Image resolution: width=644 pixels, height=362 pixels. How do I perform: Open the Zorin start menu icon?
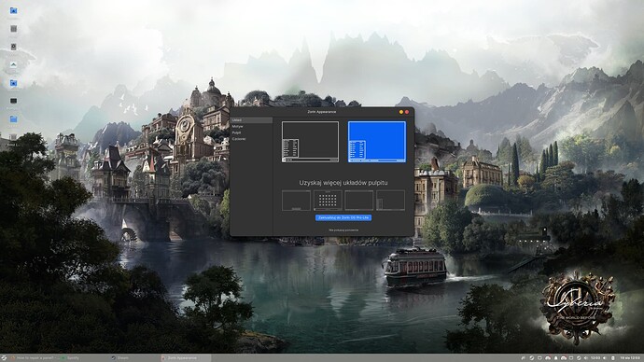4,358
